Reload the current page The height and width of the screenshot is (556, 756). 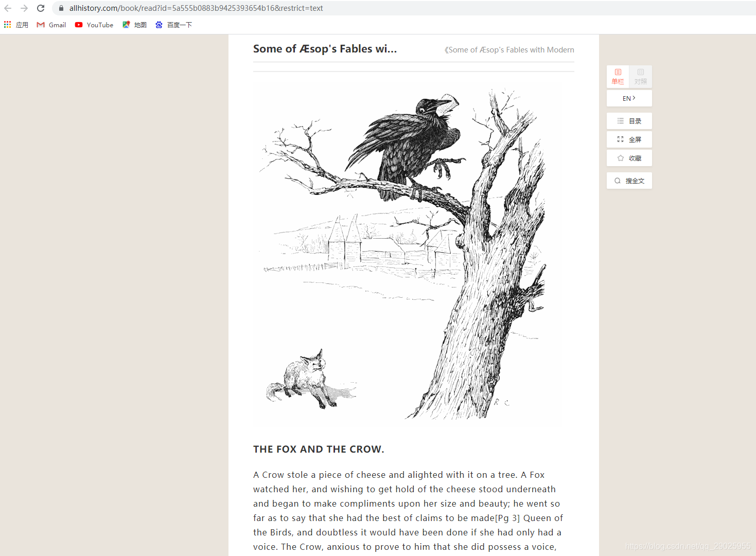click(x=41, y=8)
